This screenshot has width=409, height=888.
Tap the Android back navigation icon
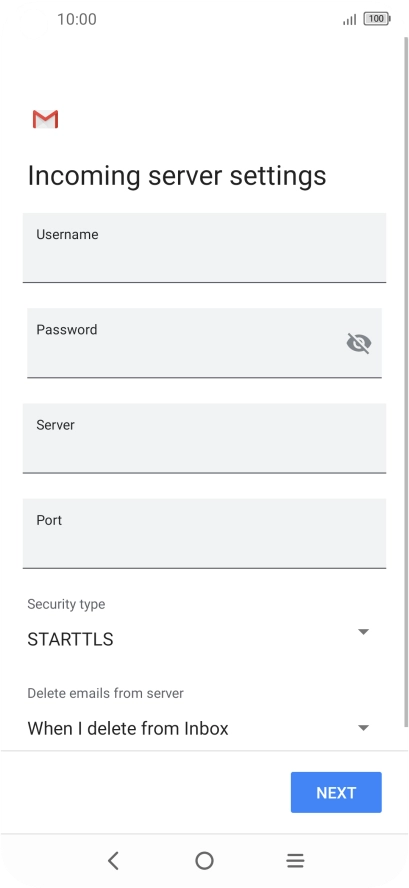click(113, 861)
